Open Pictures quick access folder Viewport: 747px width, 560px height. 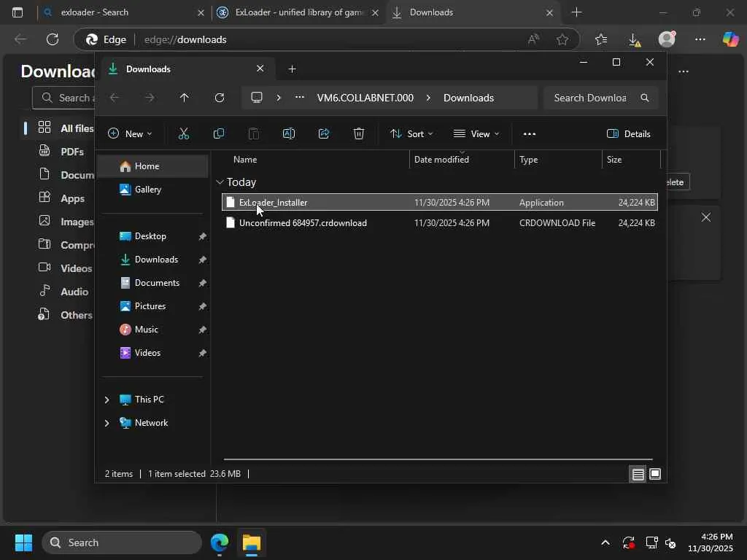click(153, 306)
